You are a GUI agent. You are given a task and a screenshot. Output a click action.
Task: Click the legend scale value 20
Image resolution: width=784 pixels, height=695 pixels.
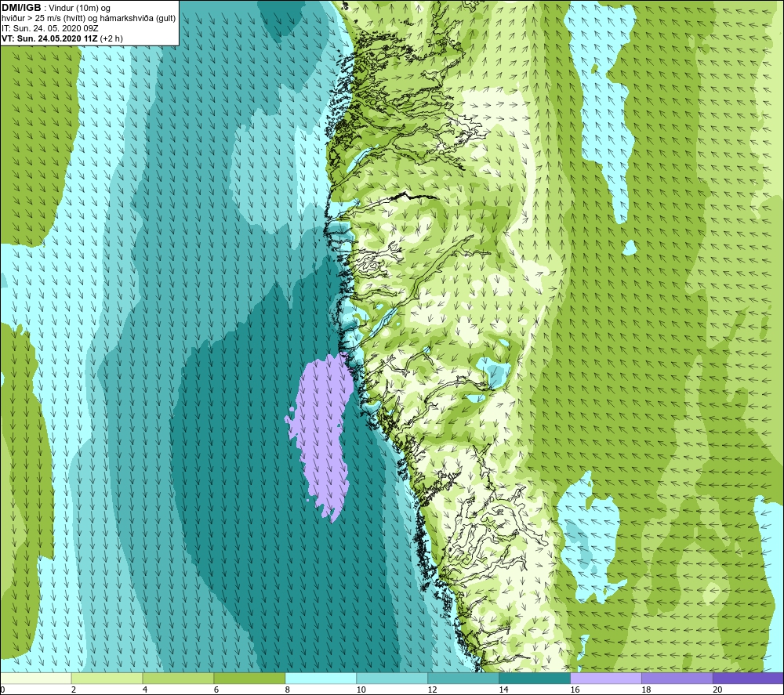coord(717,690)
